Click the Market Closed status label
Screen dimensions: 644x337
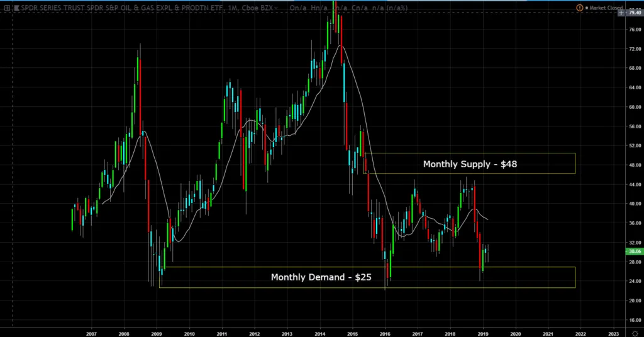click(606, 8)
